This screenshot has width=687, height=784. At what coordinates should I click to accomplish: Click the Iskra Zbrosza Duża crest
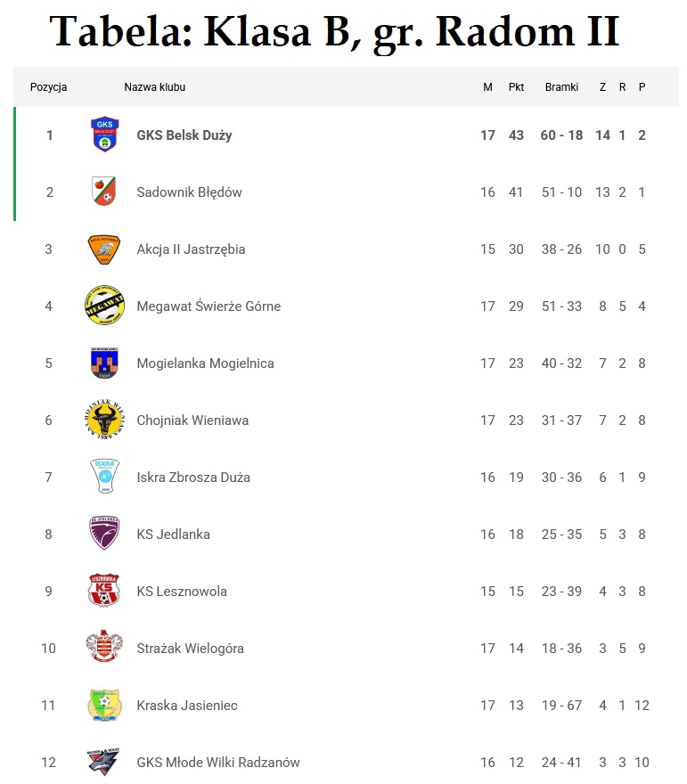(x=104, y=477)
